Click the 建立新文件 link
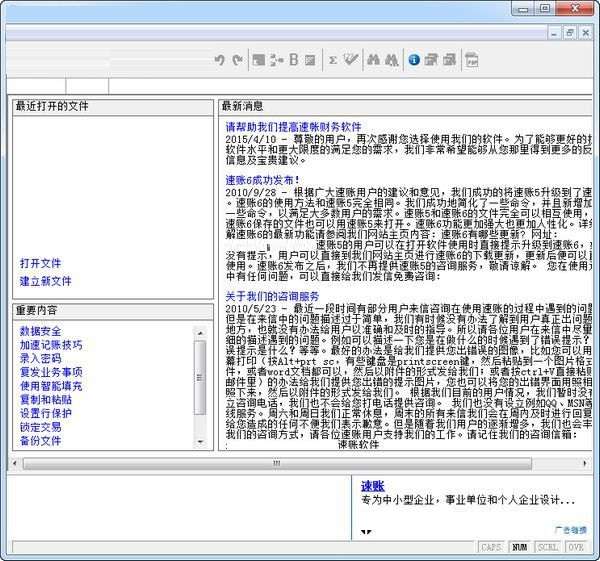Viewport: 600px width, 561px height. click(x=46, y=281)
